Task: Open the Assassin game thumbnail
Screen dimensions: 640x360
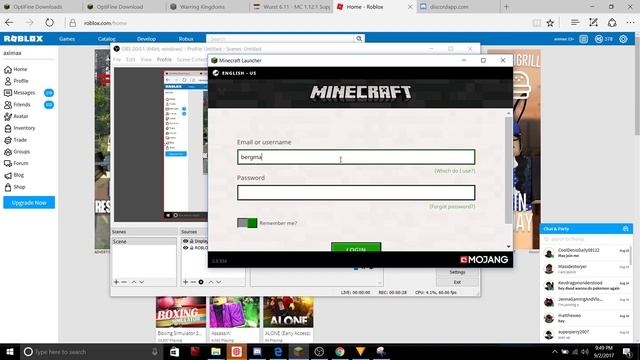Action: [234, 312]
